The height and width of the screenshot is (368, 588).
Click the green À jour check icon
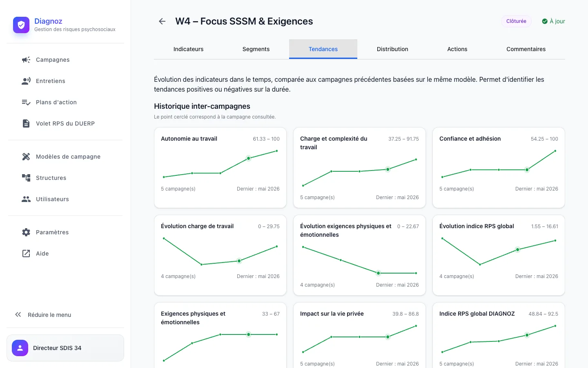coord(545,21)
